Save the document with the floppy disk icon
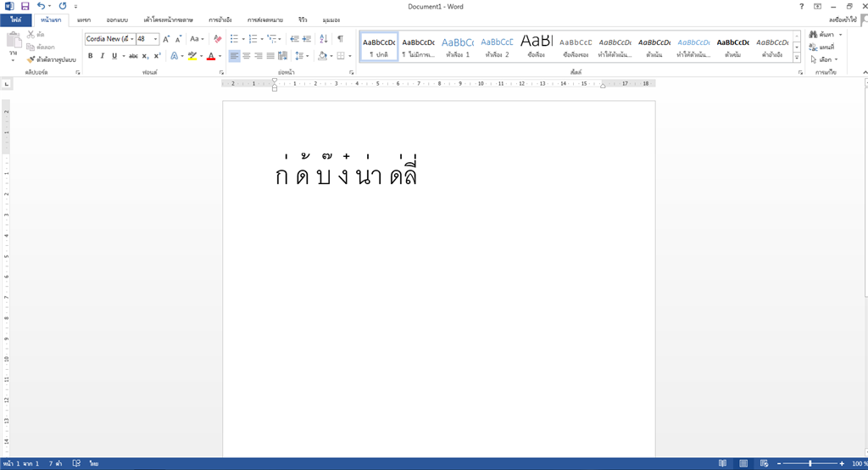The height and width of the screenshot is (470, 868). click(25, 6)
